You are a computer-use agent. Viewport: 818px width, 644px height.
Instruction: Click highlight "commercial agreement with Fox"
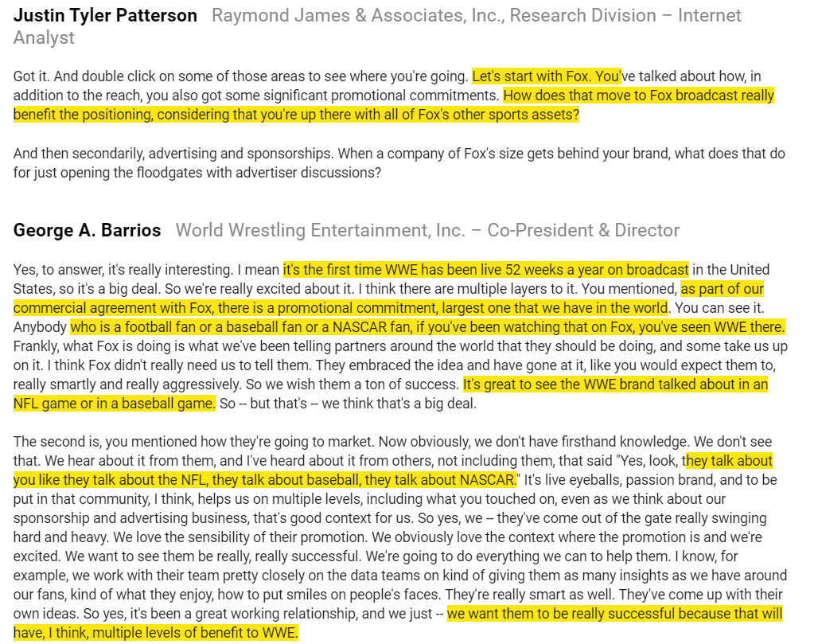(113, 308)
